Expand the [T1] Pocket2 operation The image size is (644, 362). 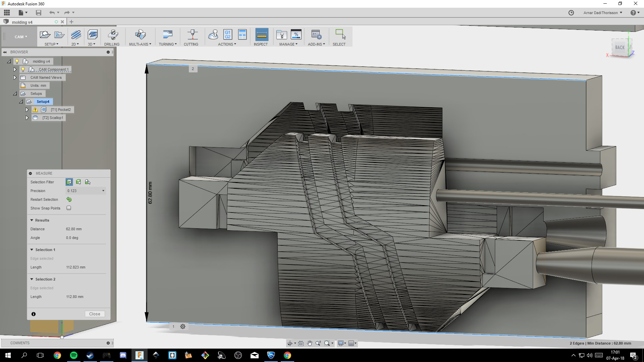click(x=27, y=110)
